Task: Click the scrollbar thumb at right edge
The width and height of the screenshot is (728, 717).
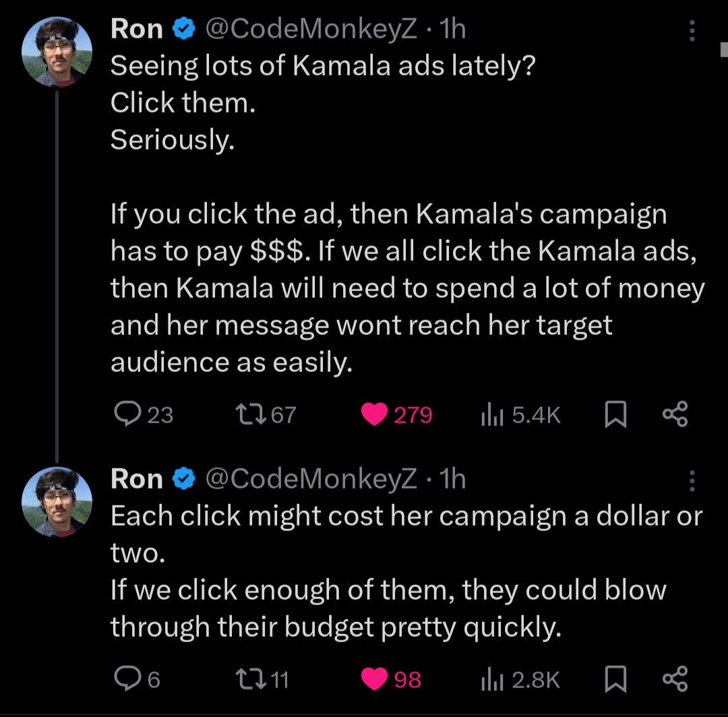Action: [724, 49]
